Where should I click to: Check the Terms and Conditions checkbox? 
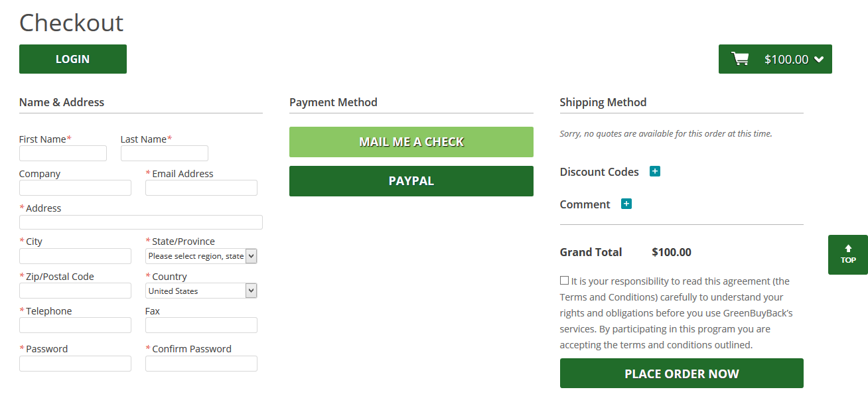click(564, 281)
